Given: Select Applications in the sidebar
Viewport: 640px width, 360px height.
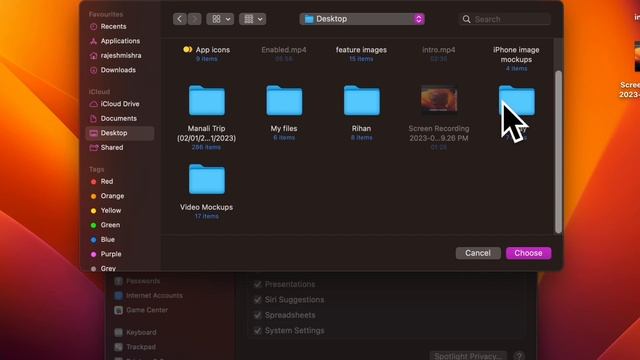Looking at the screenshot, I should click(120, 41).
